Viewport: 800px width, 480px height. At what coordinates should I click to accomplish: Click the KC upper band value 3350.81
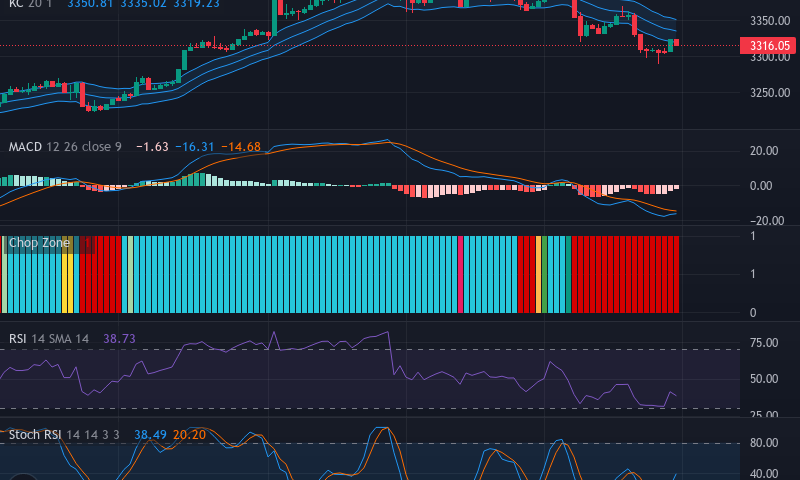coord(90,4)
